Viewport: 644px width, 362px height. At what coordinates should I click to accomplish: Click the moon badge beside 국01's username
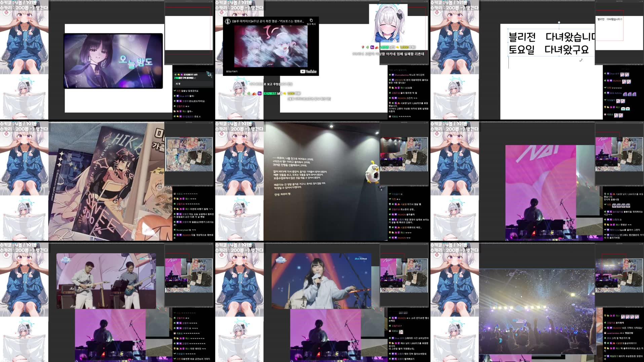point(393,88)
